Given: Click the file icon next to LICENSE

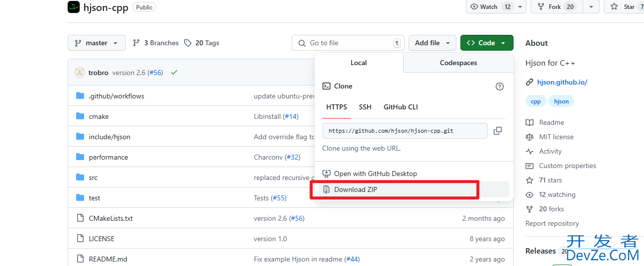Looking at the screenshot, I should 80,239.
